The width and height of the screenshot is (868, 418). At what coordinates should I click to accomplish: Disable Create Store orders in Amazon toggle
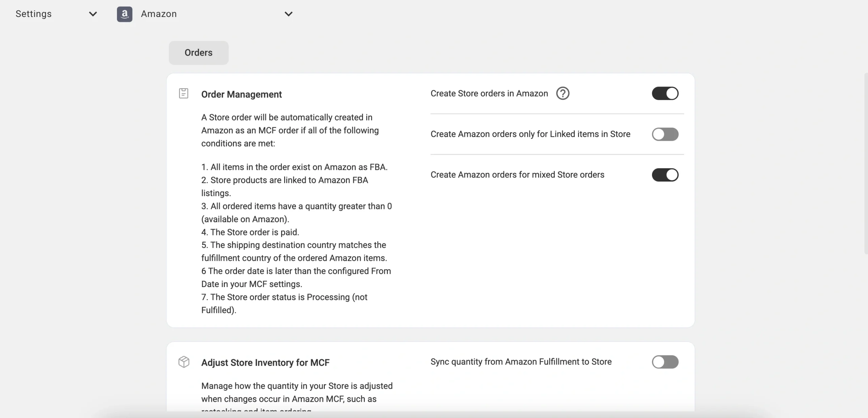(665, 93)
